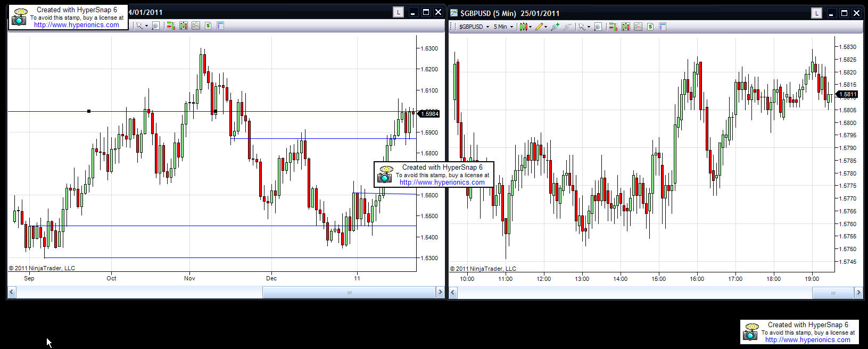Expand the cursor type dropdown in GBPUSD window
The height and width of the screenshot is (349, 868).
pyautogui.click(x=589, y=27)
